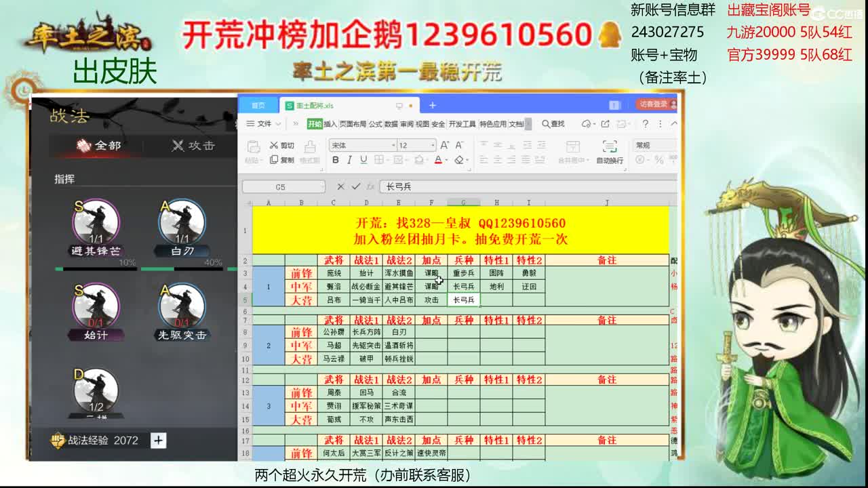Select the cell containing 大赏三军
This screenshot has height=488, width=868.
[x=366, y=453]
